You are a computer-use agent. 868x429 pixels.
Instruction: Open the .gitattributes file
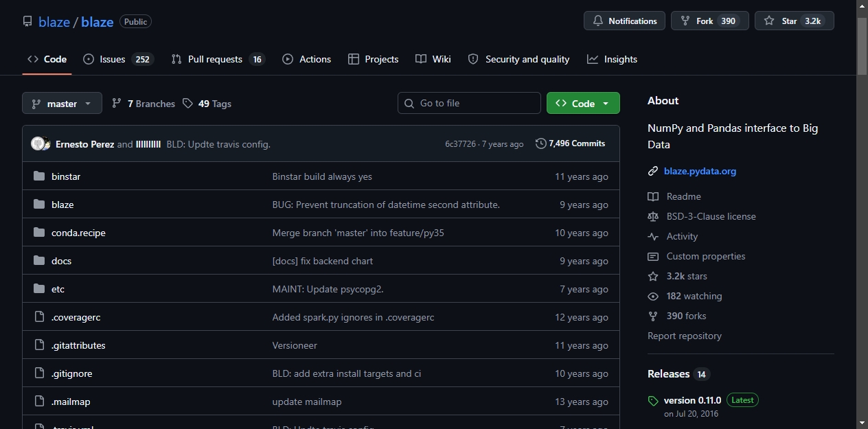[x=78, y=345]
